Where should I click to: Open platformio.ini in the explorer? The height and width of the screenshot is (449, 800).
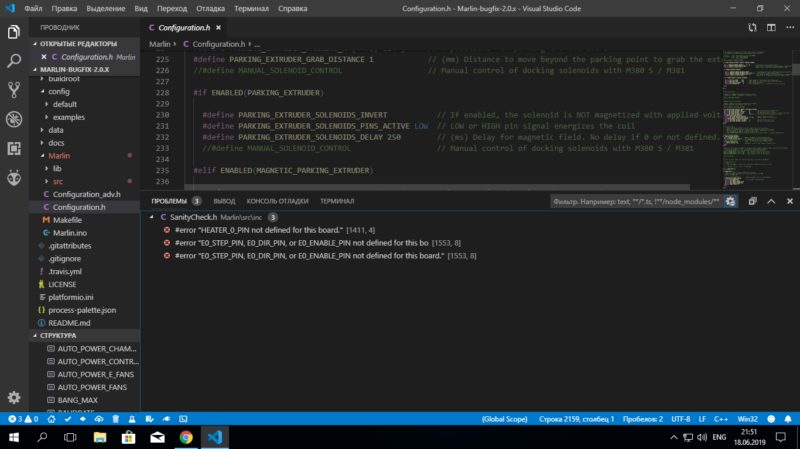[x=70, y=297]
